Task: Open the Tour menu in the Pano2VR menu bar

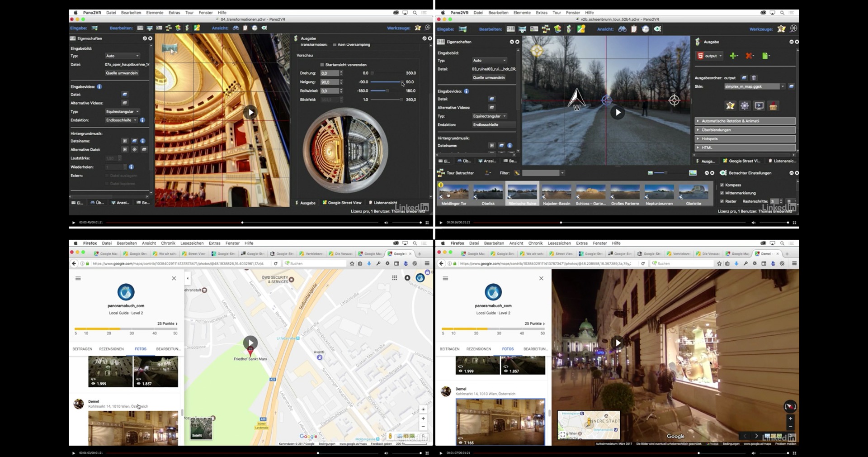Action: 557,13
